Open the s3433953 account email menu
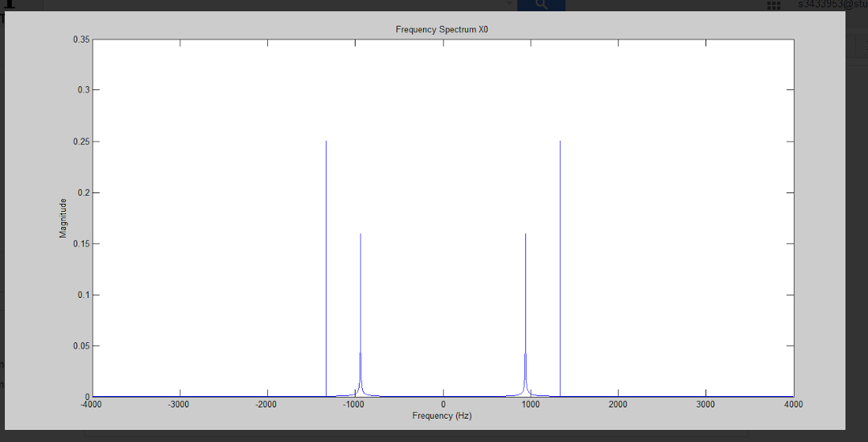The width and height of the screenshot is (868, 442). pos(833,5)
